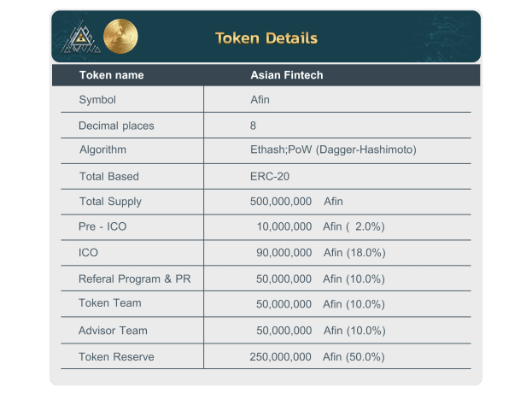Click the Algorithm row label
This screenshot has width=532, height=393.
pyautogui.click(x=102, y=150)
